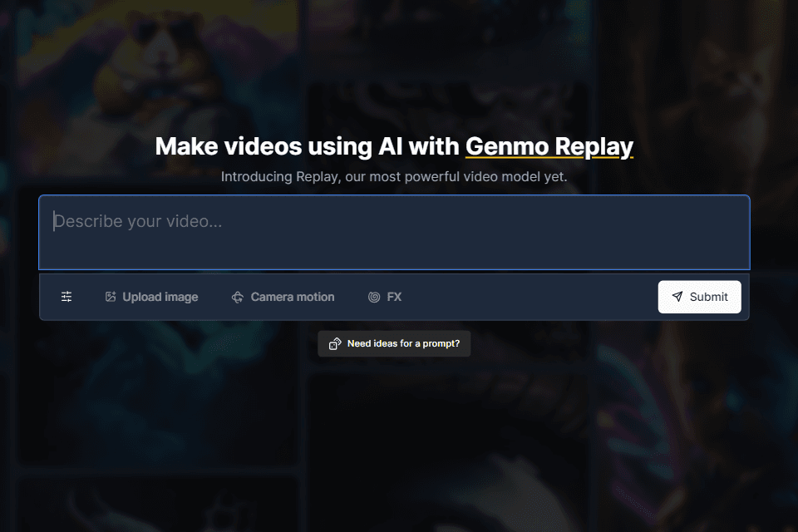Click the camera motion rotate icon
The width and height of the screenshot is (798, 532).
click(x=238, y=297)
